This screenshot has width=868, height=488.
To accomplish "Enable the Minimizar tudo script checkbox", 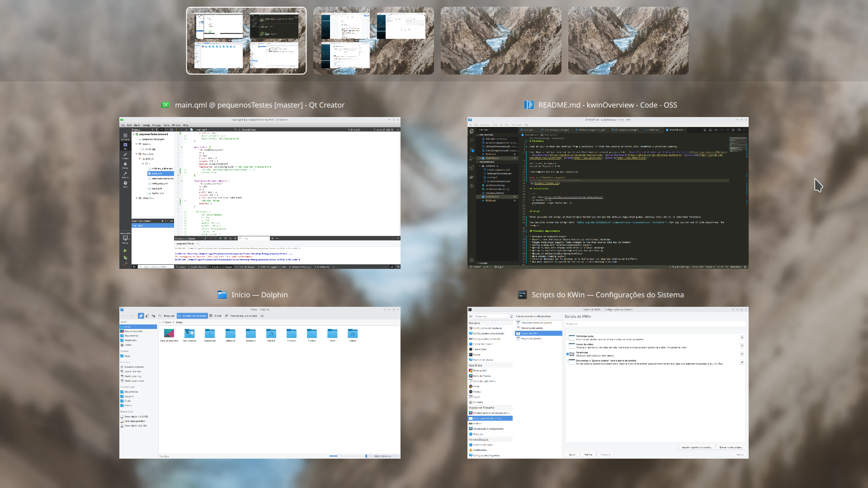I will [x=568, y=338].
